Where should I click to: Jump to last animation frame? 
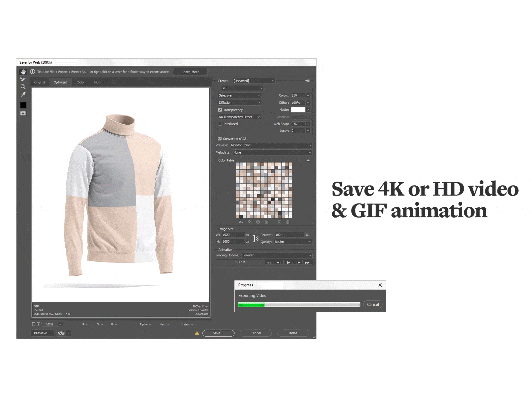[307, 263]
